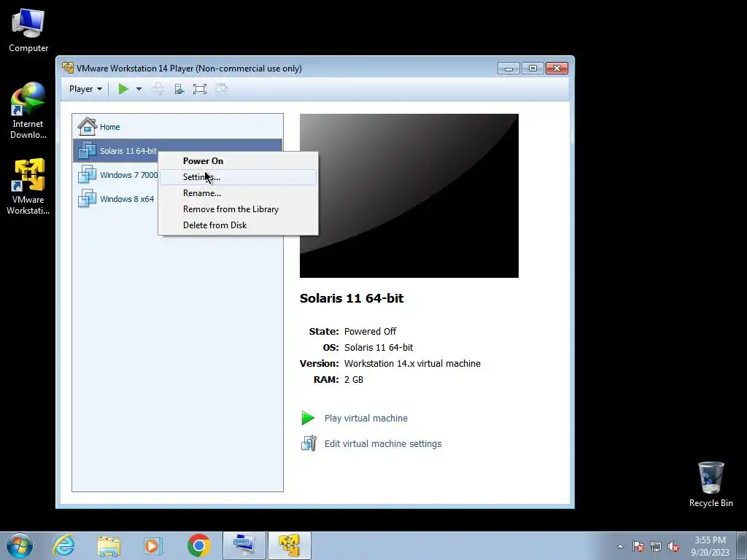Launch Internet Explorer from taskbar

coord(64,545)
